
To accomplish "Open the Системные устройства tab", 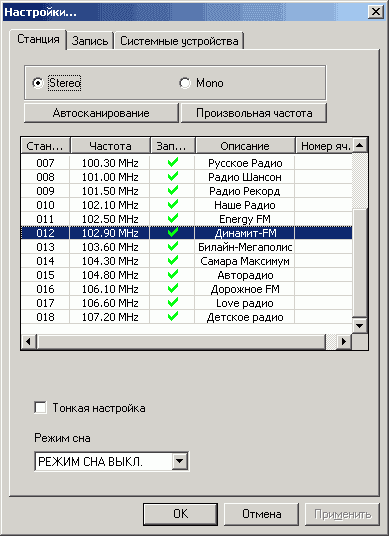I will click(179, 41).
